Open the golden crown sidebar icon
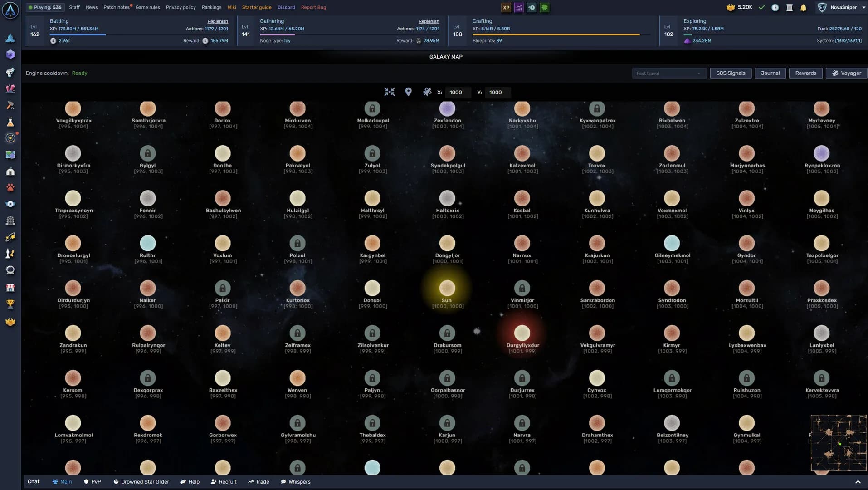This screenshot has width=868, height=490. pos(10,322)
